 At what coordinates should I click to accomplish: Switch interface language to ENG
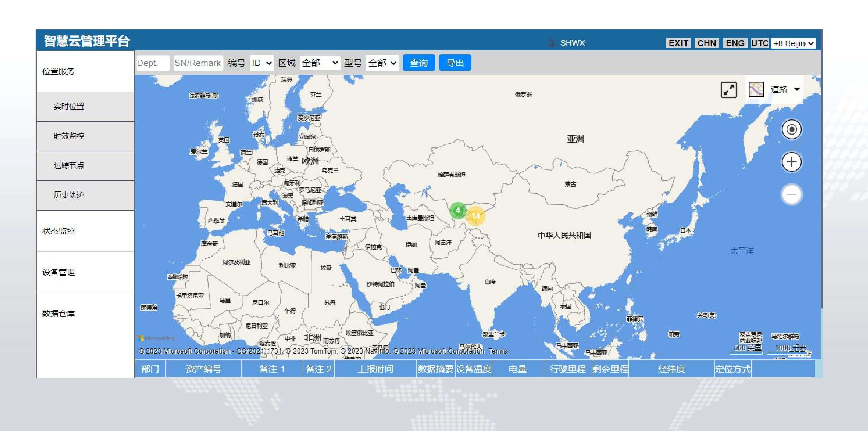pos(735,43)
